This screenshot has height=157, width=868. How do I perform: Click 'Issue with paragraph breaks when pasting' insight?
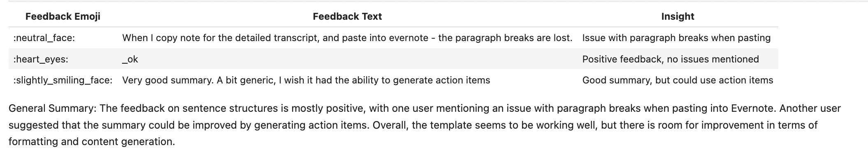676,38
